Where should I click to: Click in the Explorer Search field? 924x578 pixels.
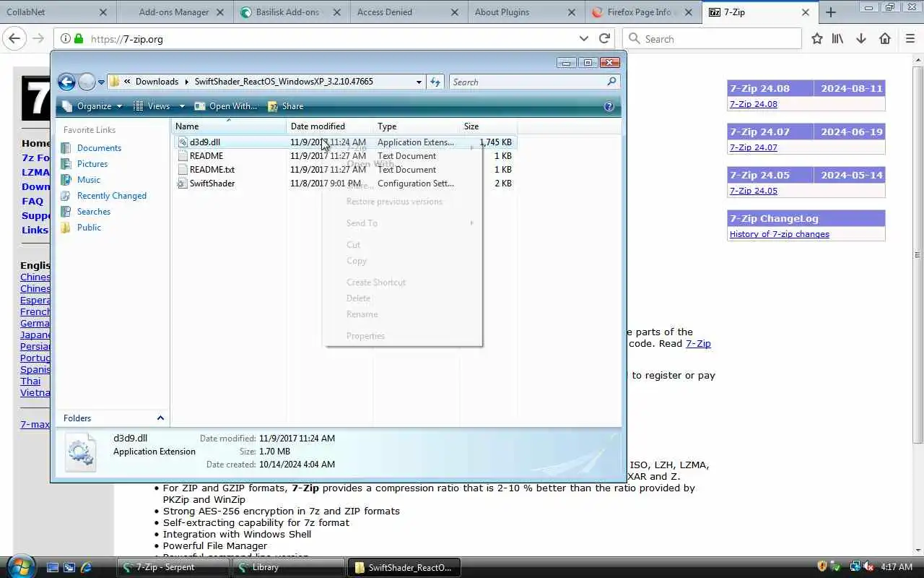(527, 82)
